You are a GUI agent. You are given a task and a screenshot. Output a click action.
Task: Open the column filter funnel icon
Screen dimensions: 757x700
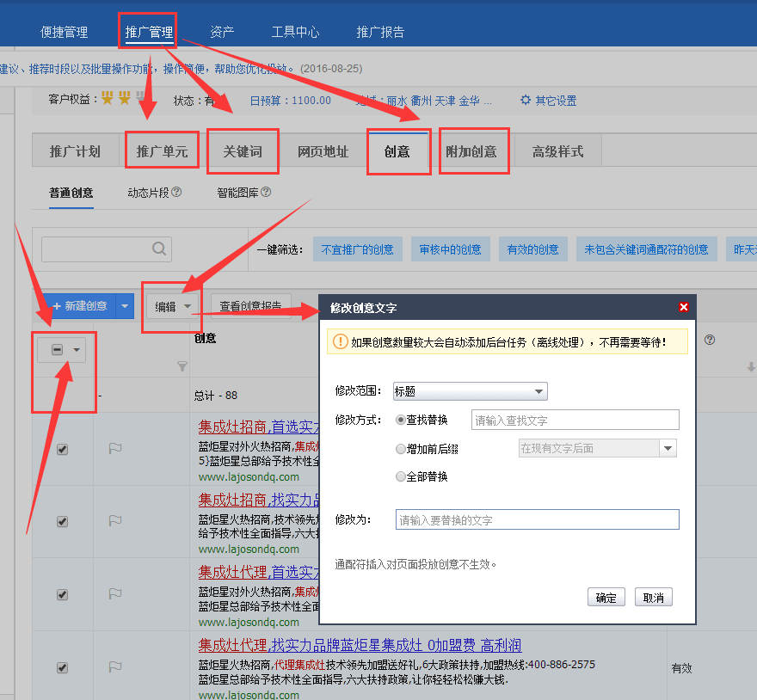[x=182, y=366]
